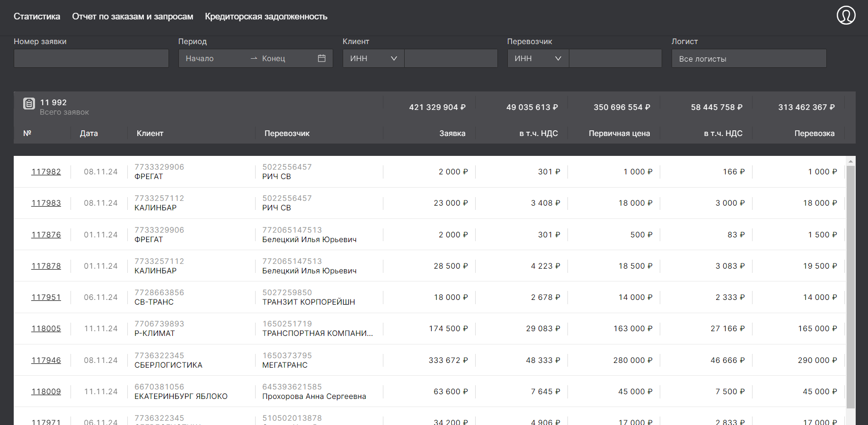868x425 pixels.
Task: Select carrier Прохорова Анна Сергеевна
Action: coord(314,396)
